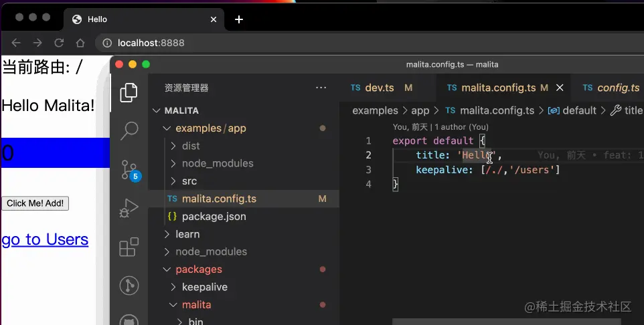Close the malita.config.ts editor tab
This screenshot has height=325, width=644.
(x=560, y=88)
